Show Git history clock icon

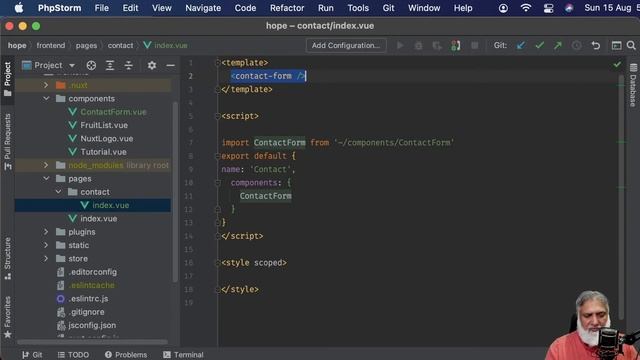(x=576, y=45)
